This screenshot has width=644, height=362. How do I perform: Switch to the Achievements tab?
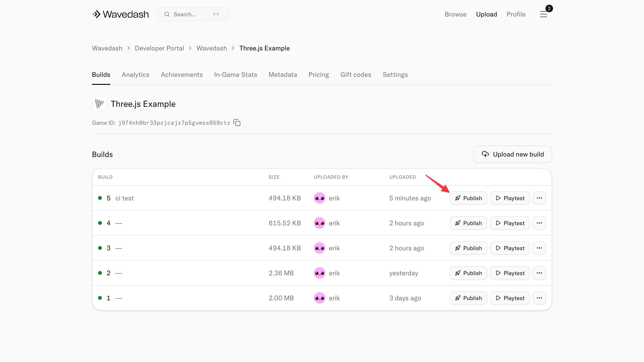[x=182, y=75]
